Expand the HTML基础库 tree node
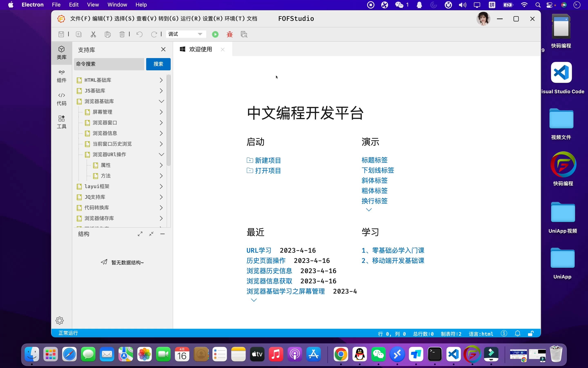 (161, 80)
